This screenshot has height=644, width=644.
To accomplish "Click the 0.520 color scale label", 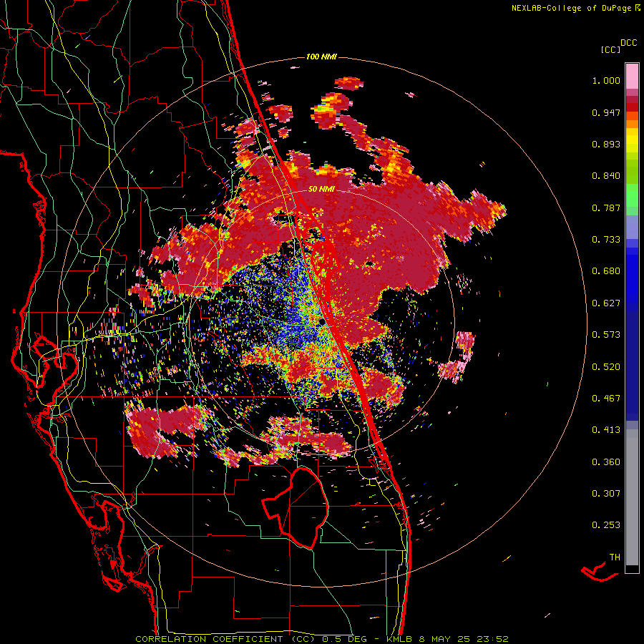I will (x=606, y=367).
